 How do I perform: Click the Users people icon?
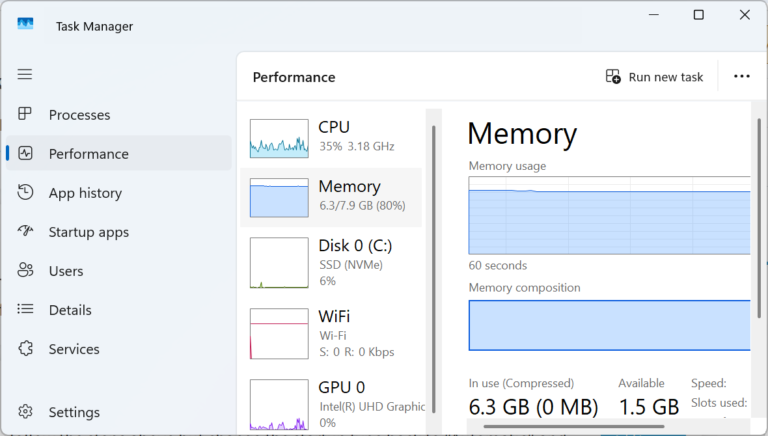tap(25, 270)
